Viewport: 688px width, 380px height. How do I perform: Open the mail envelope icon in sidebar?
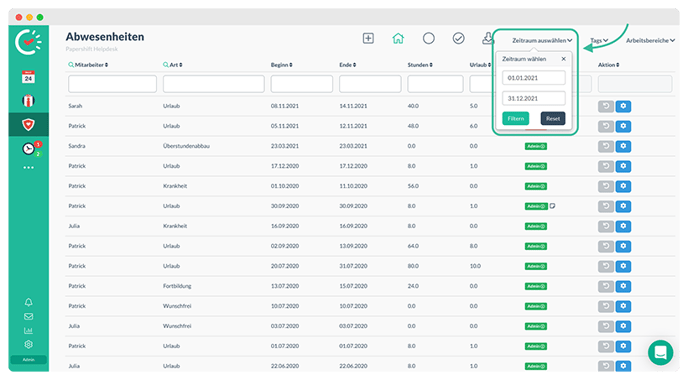coord(28,316)
